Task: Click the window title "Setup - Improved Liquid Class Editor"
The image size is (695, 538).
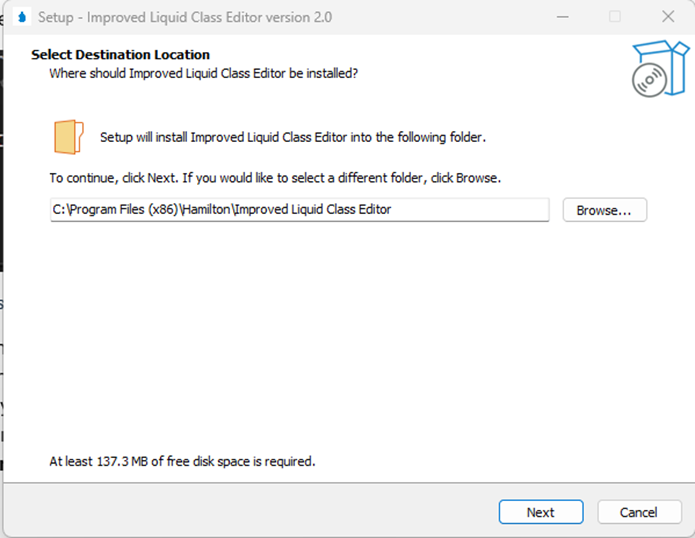Action: 185,17
